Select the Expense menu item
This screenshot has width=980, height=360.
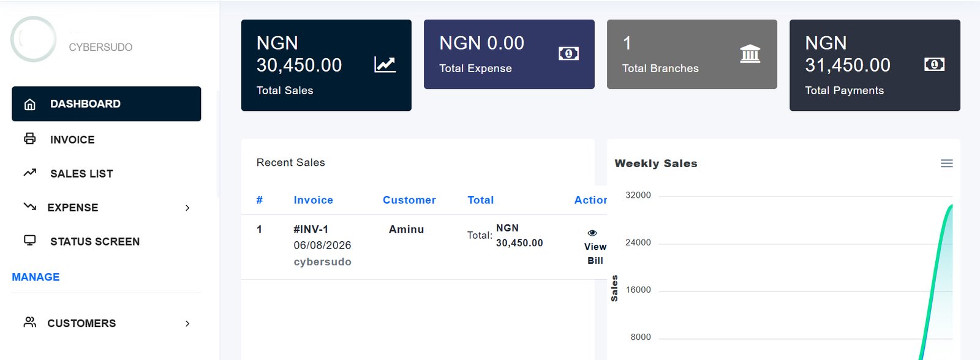pos(106,208)
